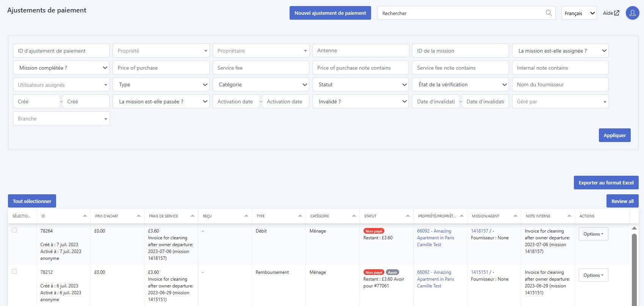Open the user profile avatar icon
The width and height of the screenshot is (644, 306).
[x=632, y=13]
